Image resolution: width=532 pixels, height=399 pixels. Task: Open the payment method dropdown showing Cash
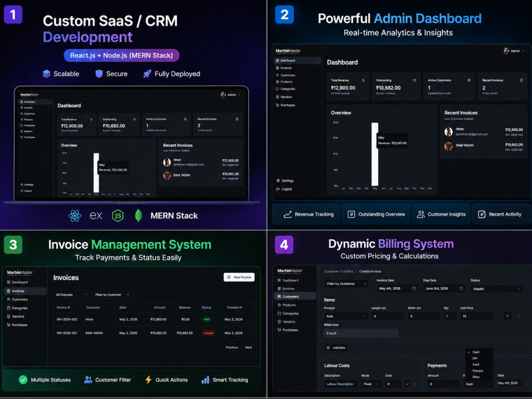[x=478, y=384]
